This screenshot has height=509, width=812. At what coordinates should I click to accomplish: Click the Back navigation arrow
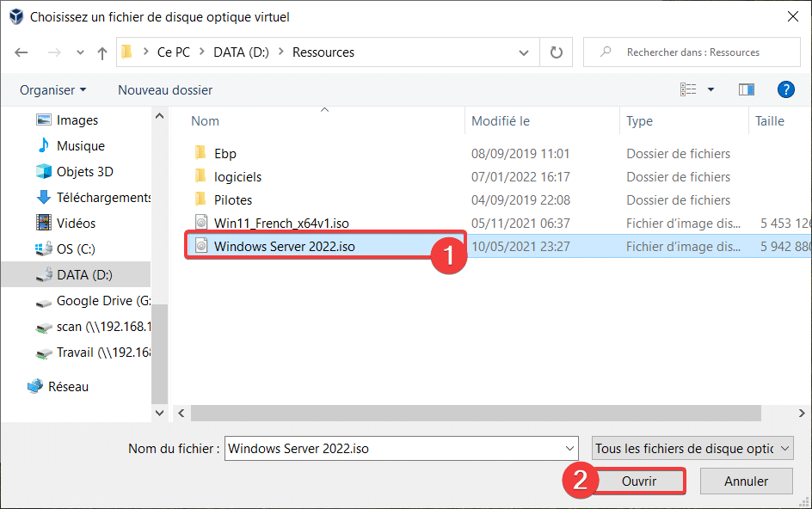pos(22,52)
